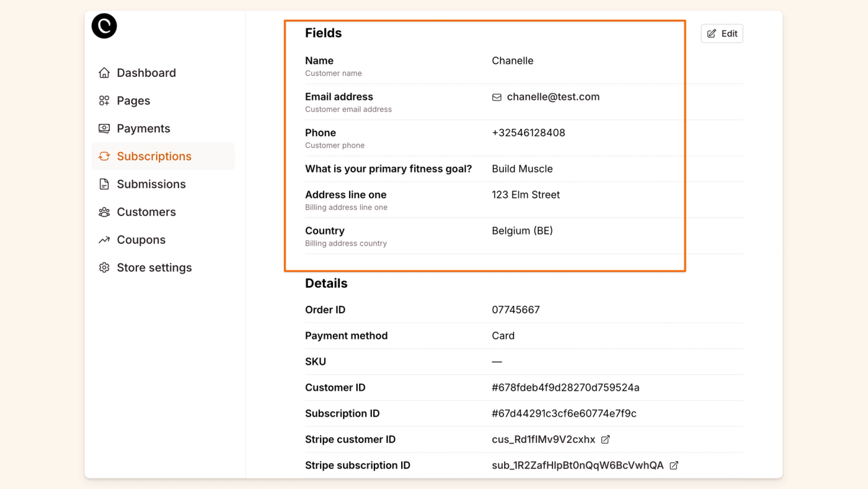868x489 pixels.
Task: Open the Stripe customer ID external link
Action: tap(606, 439)
